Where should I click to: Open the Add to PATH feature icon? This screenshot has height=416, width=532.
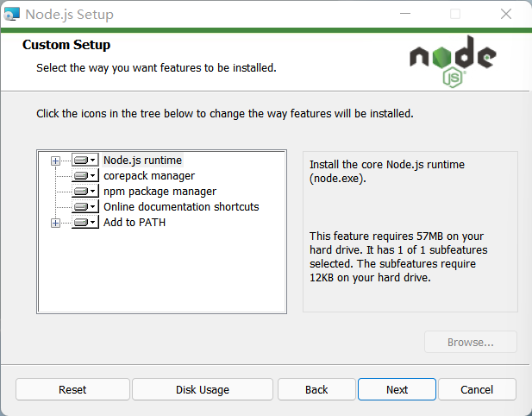coord(84,223)
